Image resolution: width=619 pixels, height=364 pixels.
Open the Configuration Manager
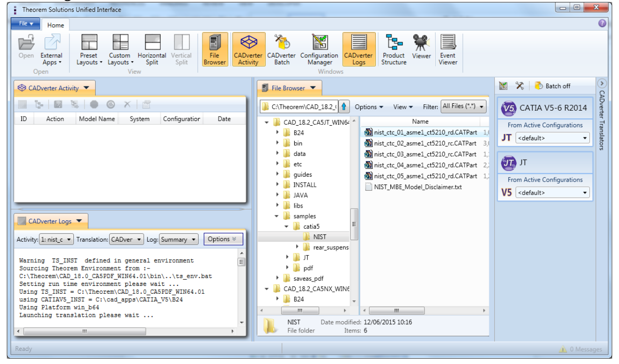tap(319, 50)
